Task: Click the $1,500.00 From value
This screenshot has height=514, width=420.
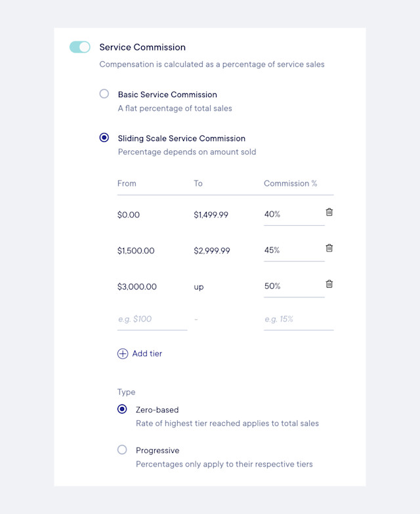Action: click(136, 251)
